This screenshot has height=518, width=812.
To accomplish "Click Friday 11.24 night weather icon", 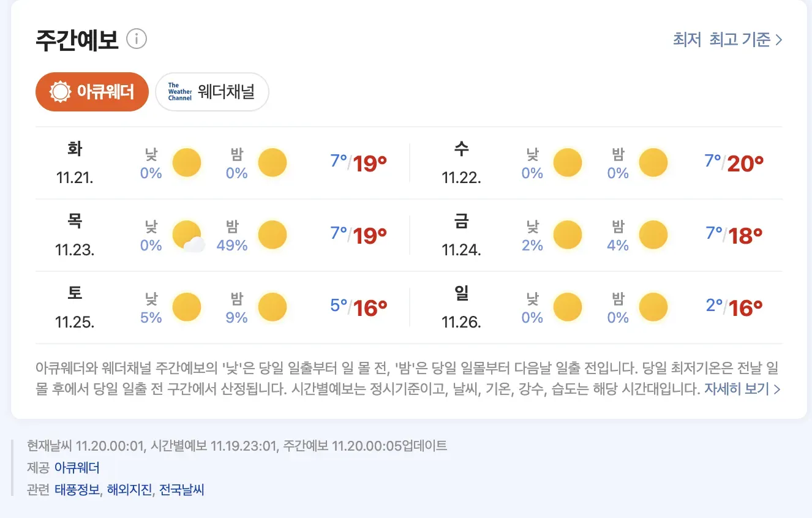I will [x=653, y=235].
